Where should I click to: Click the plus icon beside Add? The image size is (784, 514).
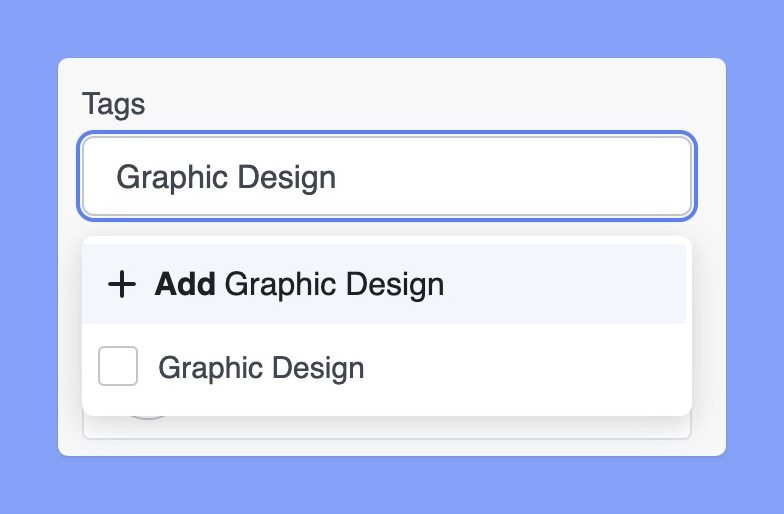coord(121,285)
